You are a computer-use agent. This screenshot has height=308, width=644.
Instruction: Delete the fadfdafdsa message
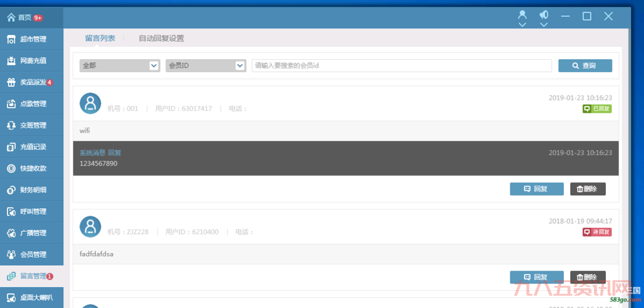point(587,277)
